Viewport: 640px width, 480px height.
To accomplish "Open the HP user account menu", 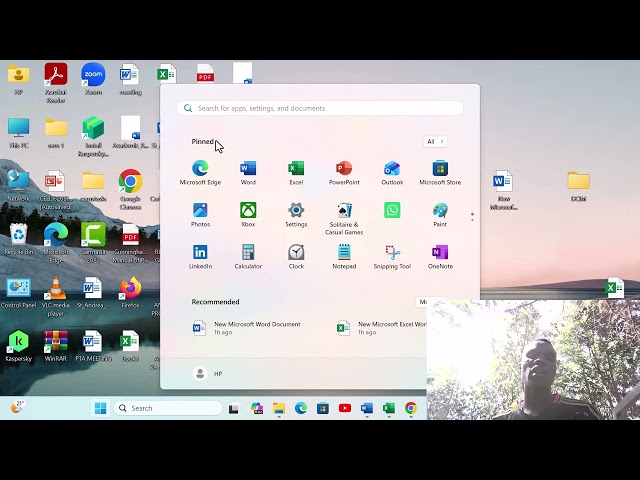I will 207,373.
